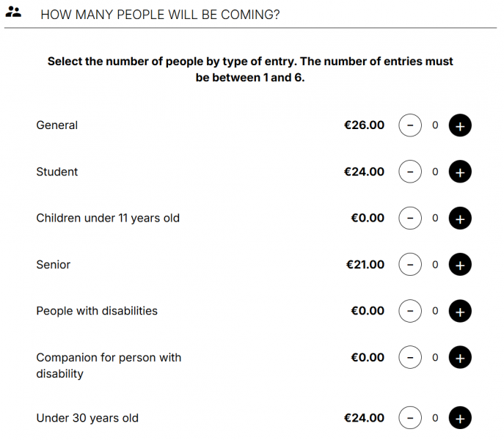The width and height of the screenshot is (504, 440).
Task: Add a Companion for person with disability
Action: click(x=459, y=358)
